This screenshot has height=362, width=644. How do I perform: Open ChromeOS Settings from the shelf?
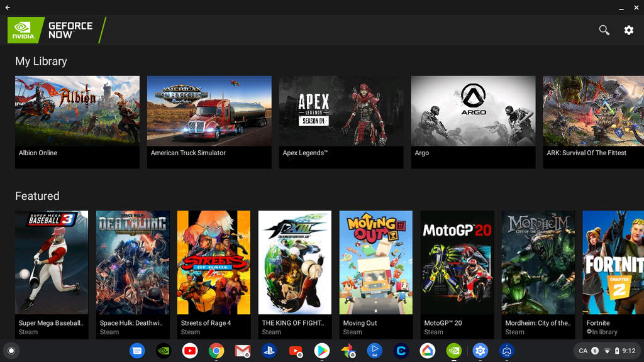click(x=480, y=351)
